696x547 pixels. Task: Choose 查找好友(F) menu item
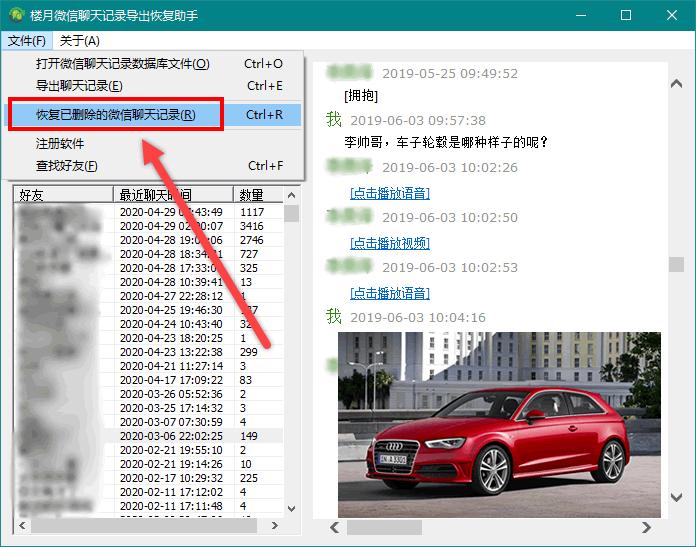coord(67,166)
